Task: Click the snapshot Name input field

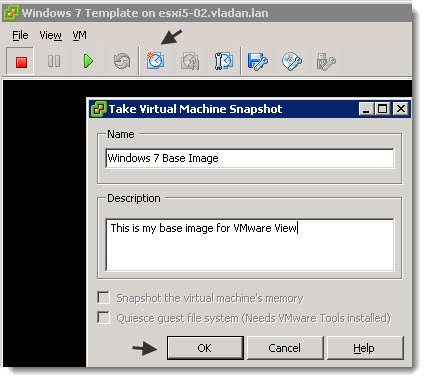Action: (250, 158)
